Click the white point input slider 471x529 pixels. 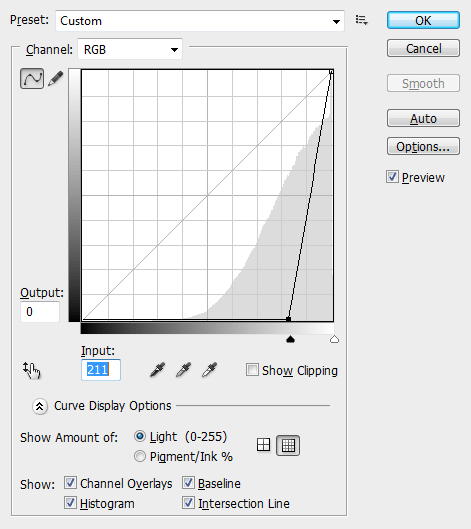[x=334, y=339]
